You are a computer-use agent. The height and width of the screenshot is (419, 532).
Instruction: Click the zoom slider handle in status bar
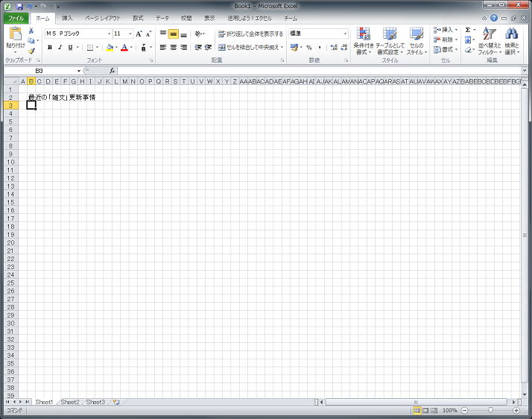(490, 411)
